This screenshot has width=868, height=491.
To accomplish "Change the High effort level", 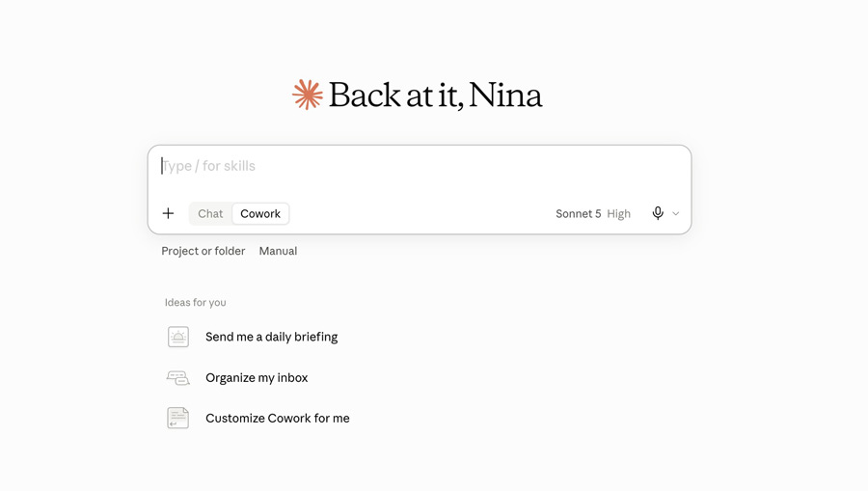I will click(x=618, y=214).
